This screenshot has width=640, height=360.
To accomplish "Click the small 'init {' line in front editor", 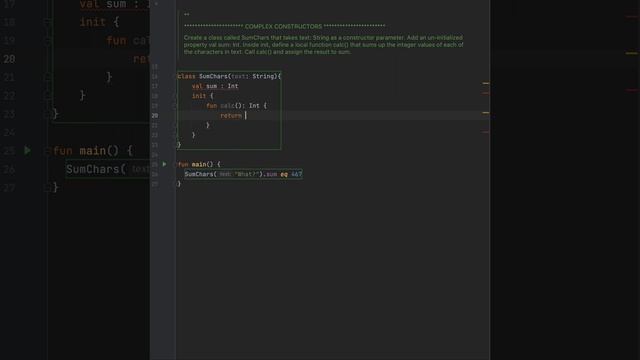I will click(x=202, y=96).
